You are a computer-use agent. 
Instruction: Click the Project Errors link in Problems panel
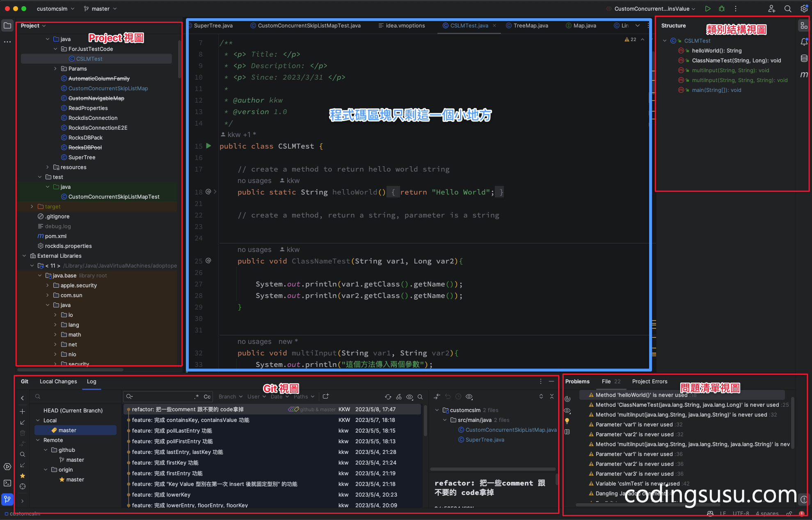(650, 381)
